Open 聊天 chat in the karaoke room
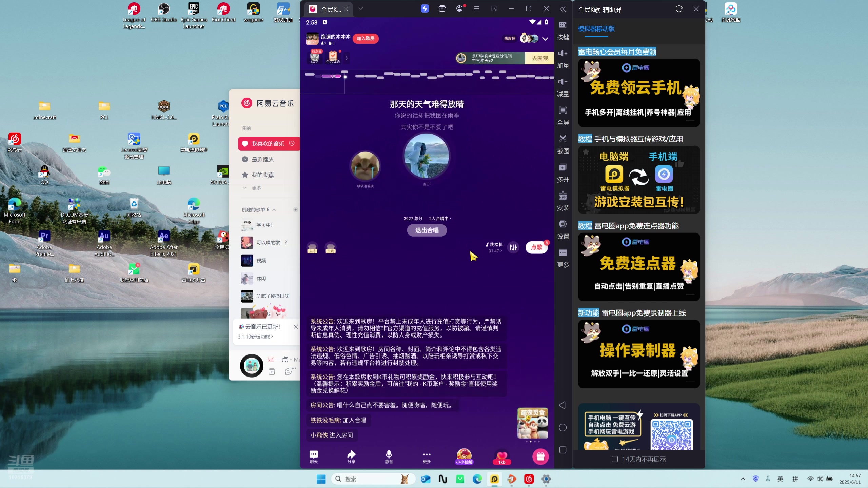 pos(314,456)
